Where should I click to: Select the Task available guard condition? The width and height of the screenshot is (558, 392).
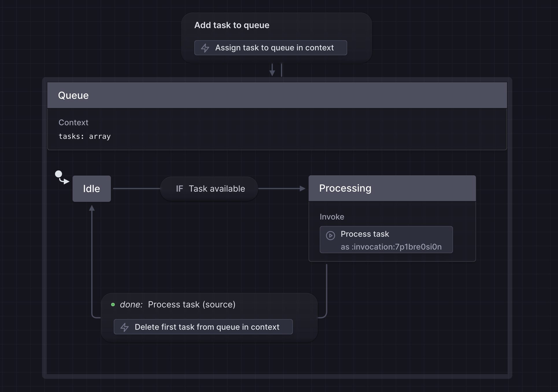(x=217, y=189)
